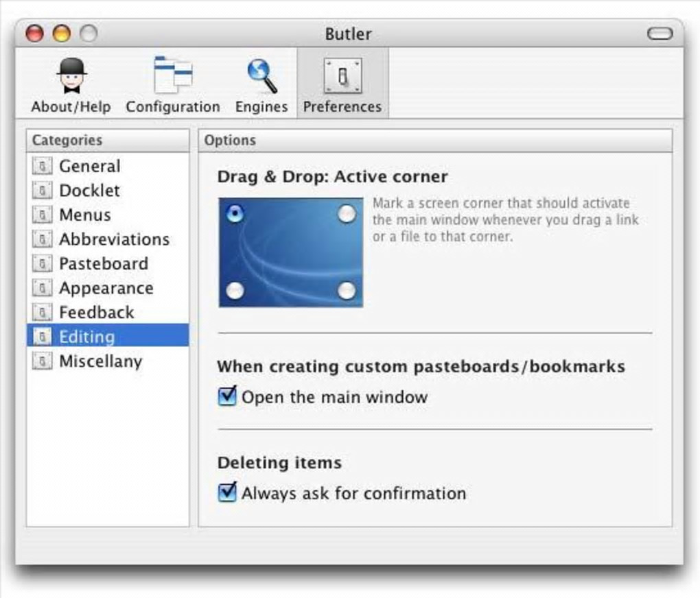Select the Pasteboard category label
Image resolution: width=700 pixels, height=598 pixels.
click(x=104, y=264)
